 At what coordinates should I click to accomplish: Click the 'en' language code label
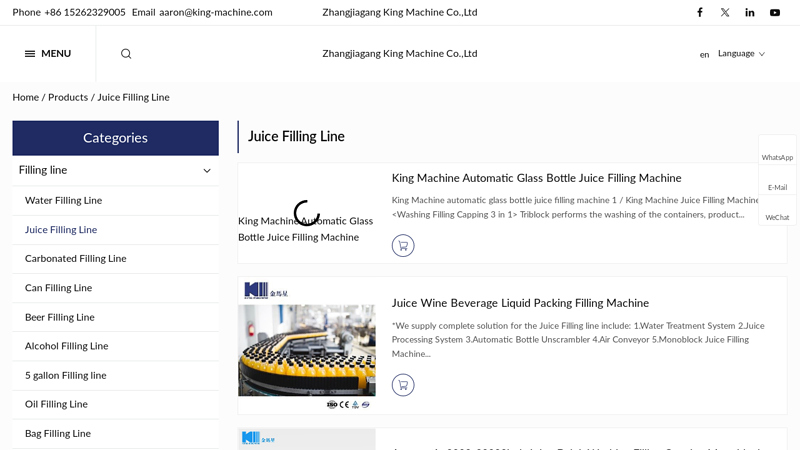[704, 55]
